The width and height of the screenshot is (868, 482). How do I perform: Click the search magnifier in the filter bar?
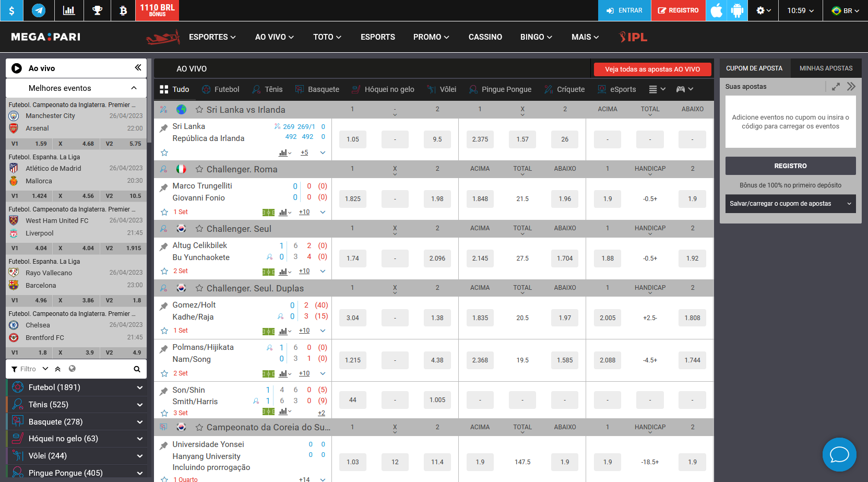pyautogui.click(x=137, y=369)
